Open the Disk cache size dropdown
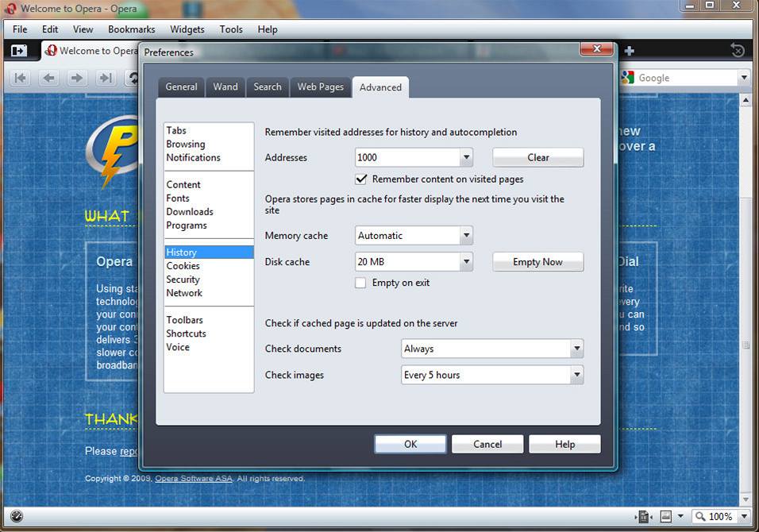 pyautogui.click(x=466, y=262)
